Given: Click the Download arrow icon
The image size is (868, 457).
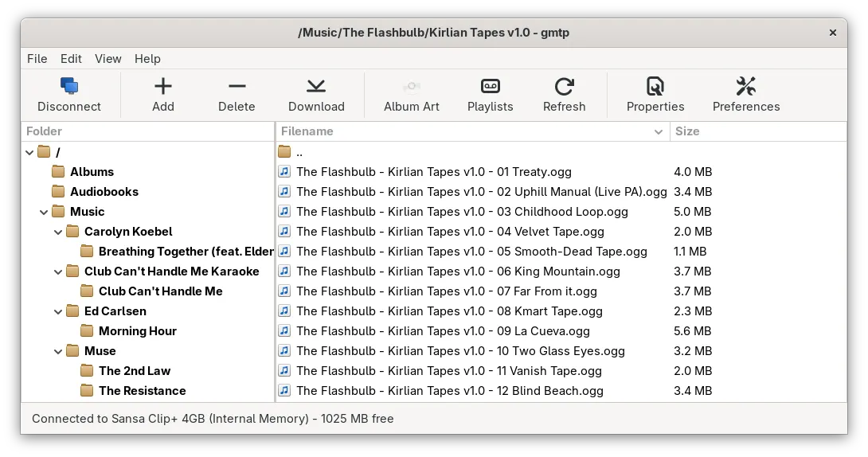Looking at the screenshot, I should 316,86.
